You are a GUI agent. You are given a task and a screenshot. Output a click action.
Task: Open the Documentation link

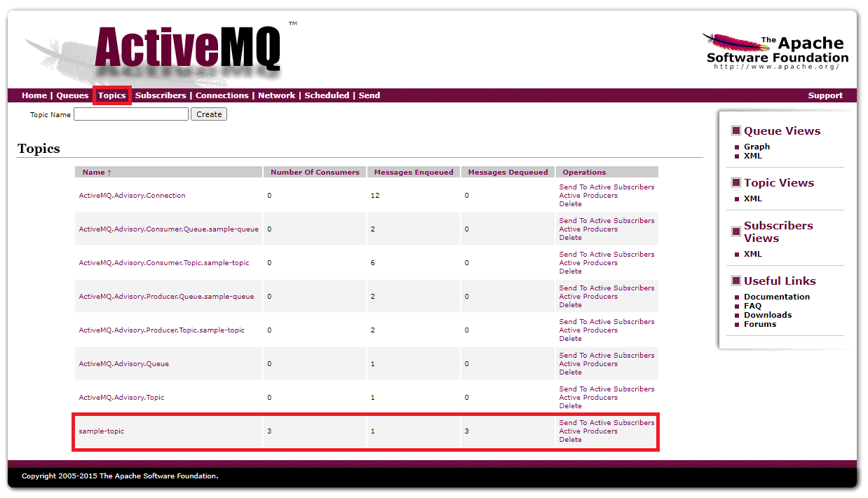777,297
